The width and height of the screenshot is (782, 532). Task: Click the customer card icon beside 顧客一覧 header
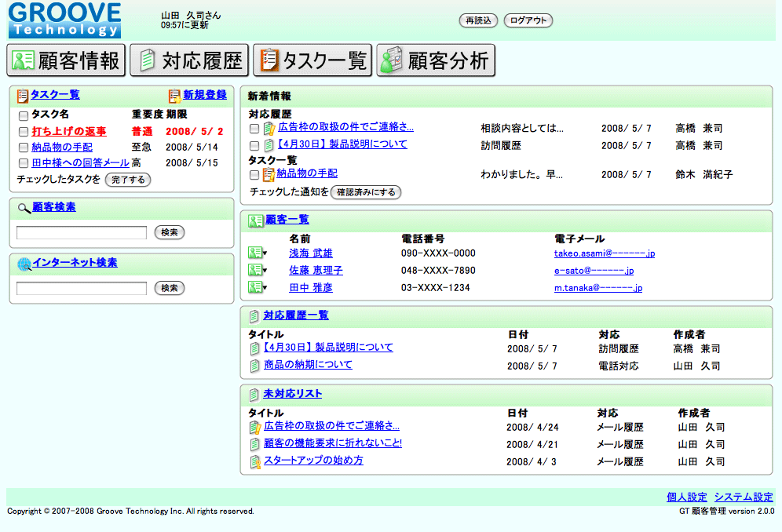tap(255, 220)
